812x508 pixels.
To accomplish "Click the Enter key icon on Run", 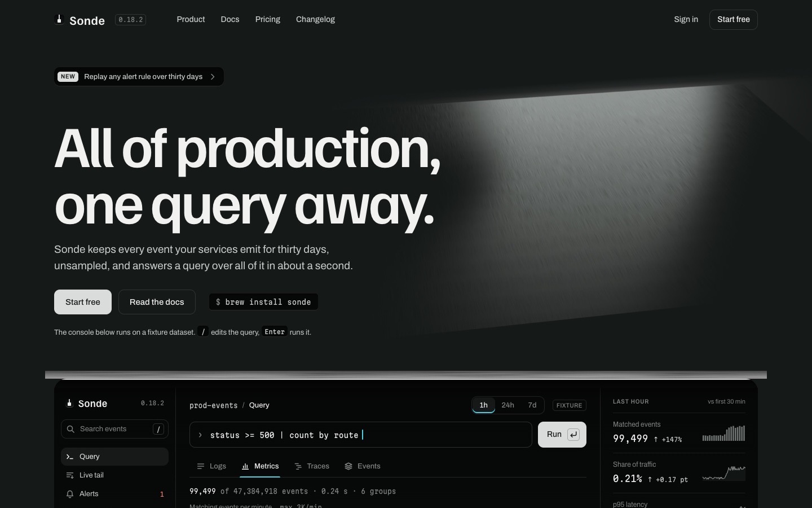I will pyautogui.click(x=573, y=435).
